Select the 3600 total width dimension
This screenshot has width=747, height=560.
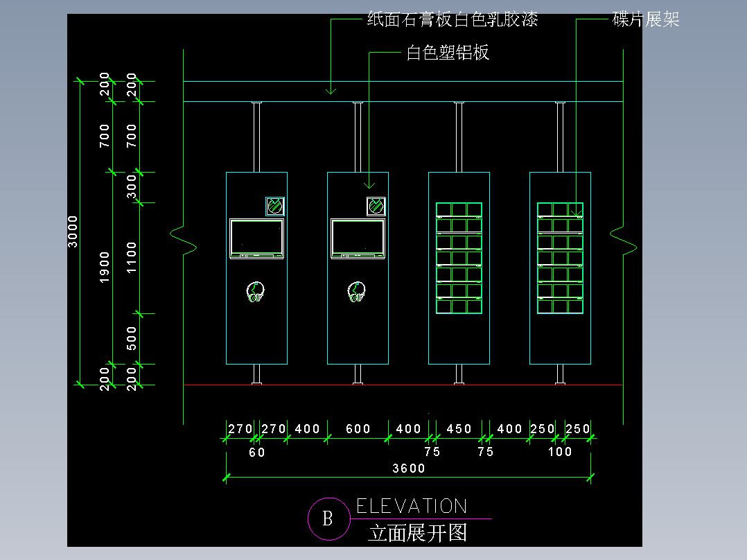tap(409, 469)
